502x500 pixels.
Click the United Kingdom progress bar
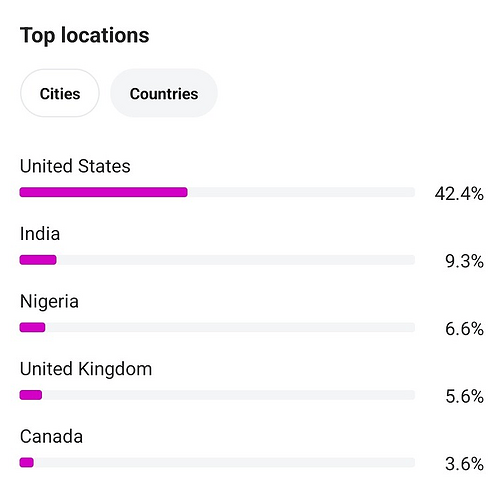[217, 395]
